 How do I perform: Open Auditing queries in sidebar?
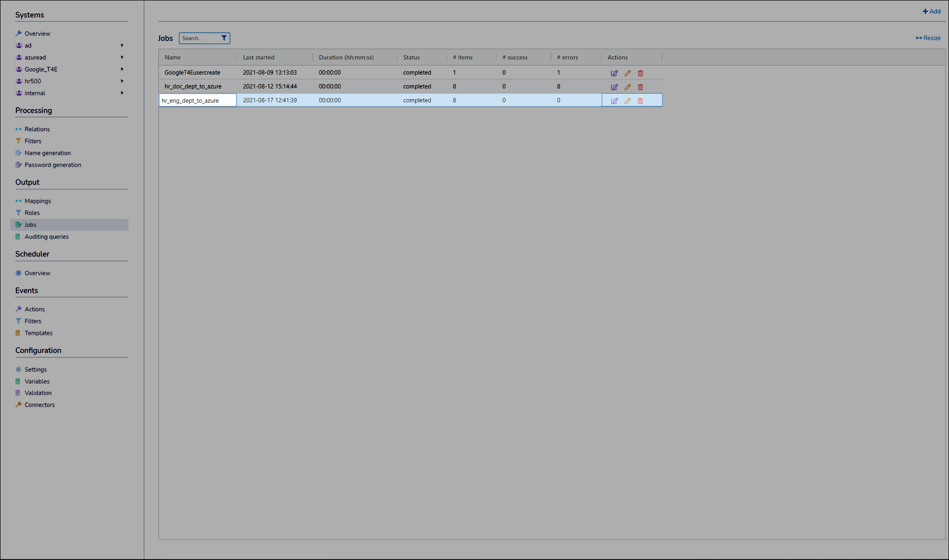46,237
